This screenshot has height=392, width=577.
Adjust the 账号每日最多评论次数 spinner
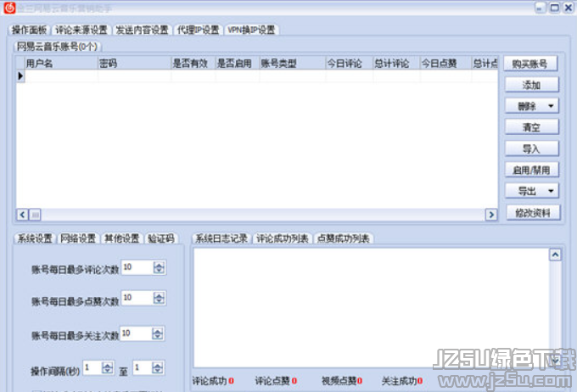click(159, 267)
